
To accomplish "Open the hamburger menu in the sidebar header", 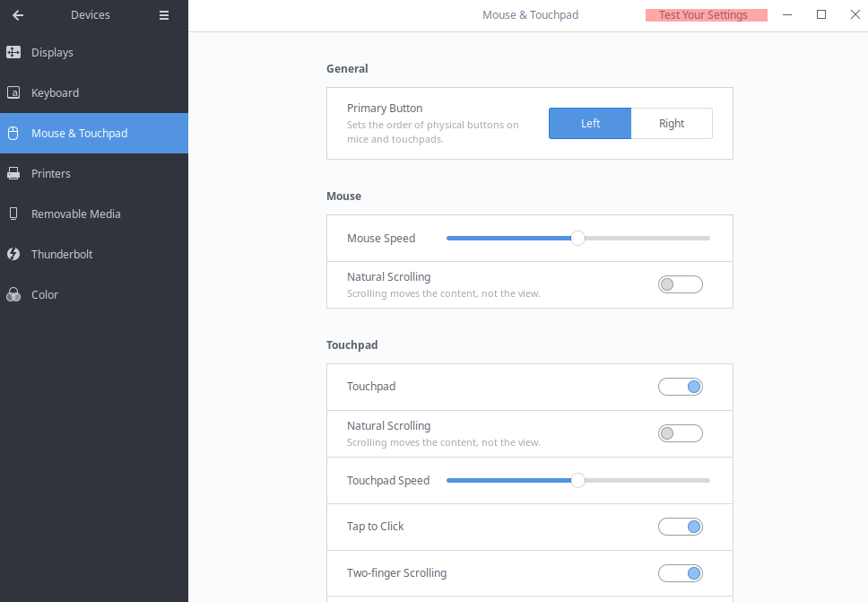I will (x=163, y=15).
